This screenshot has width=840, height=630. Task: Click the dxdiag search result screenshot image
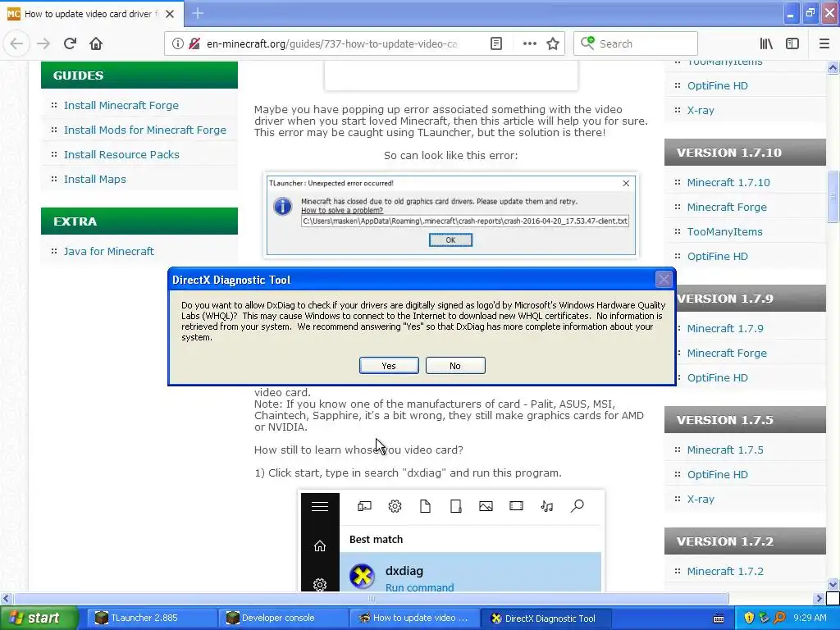pos(451,541)
